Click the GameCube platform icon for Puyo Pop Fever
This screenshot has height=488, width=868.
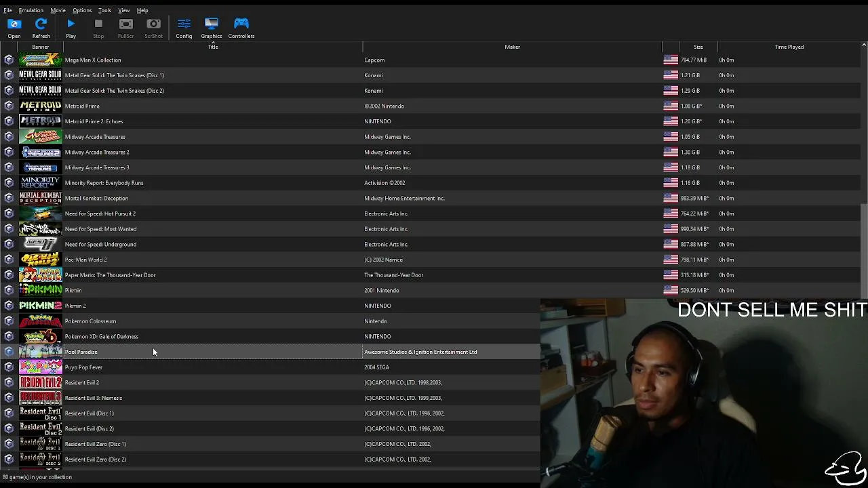point(9,367)
